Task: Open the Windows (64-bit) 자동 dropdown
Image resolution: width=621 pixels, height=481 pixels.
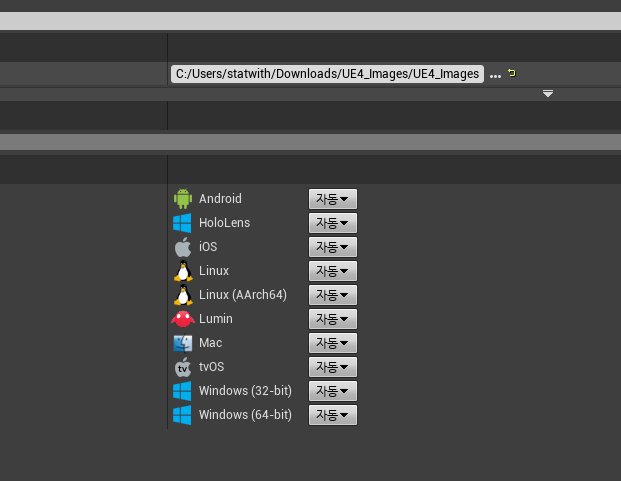Action: (x=333, y=415)
